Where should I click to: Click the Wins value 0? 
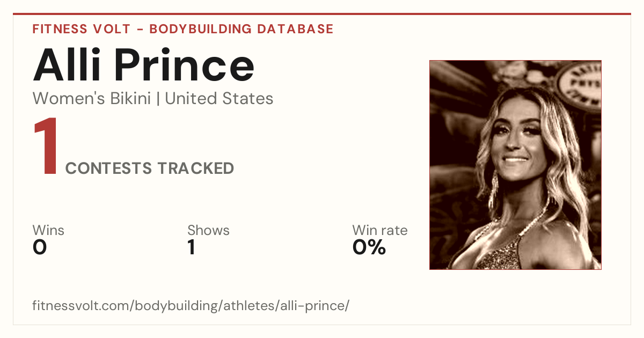[40, 248]
